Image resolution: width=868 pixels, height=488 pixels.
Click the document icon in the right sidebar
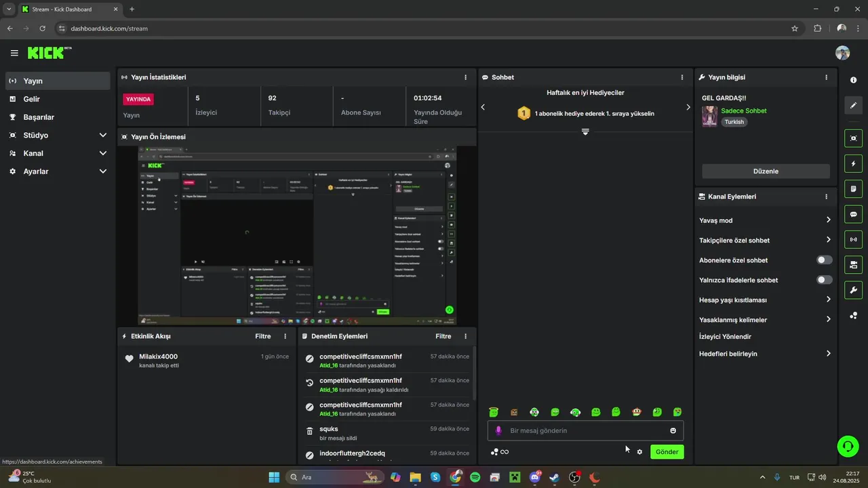point(853,188)
